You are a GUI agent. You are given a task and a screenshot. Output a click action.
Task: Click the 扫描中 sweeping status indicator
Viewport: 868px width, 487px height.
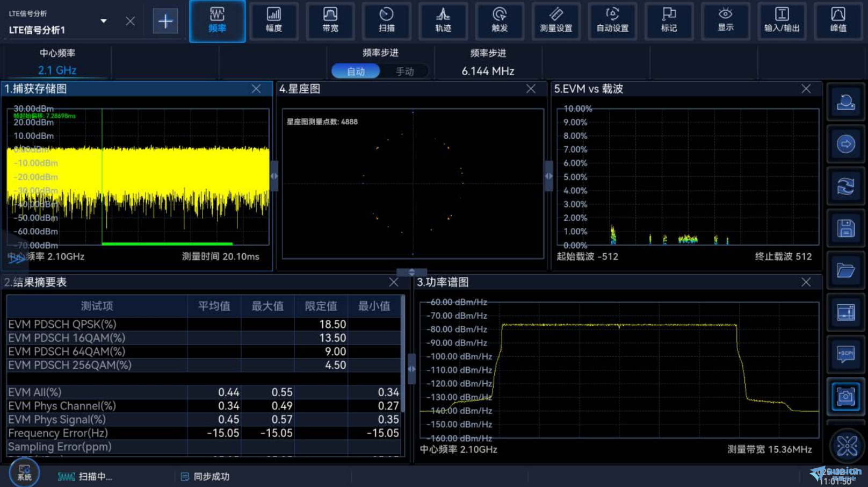coord(85,476)
